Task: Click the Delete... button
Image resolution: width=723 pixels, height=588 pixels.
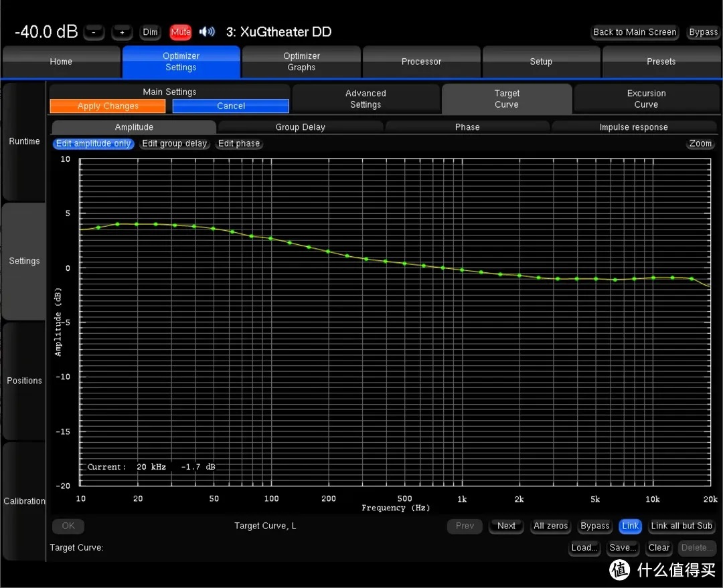Action: click(697, 548)
